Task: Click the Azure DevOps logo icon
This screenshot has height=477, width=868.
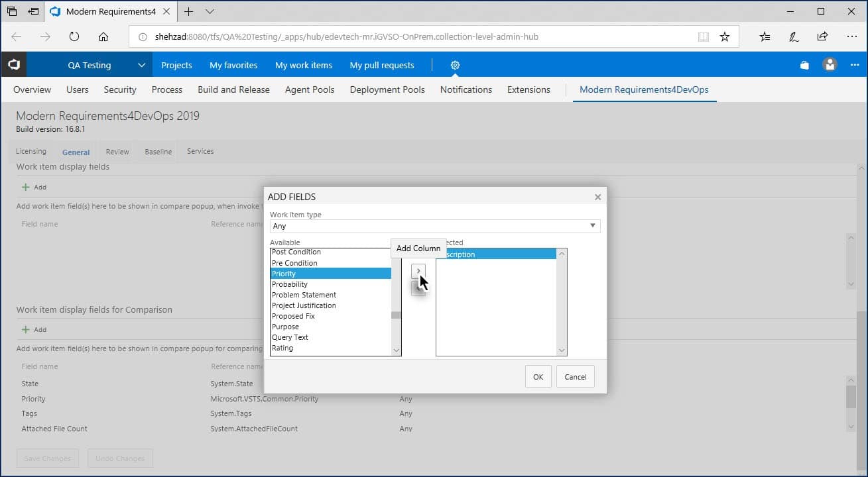Action: [13, 65]
